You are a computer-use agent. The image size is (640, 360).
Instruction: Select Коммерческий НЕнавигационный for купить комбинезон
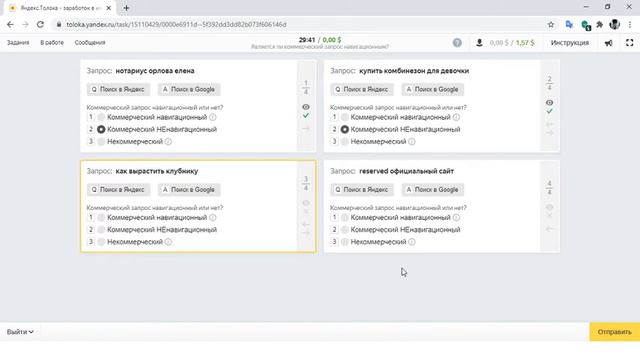tap(345, 129)
